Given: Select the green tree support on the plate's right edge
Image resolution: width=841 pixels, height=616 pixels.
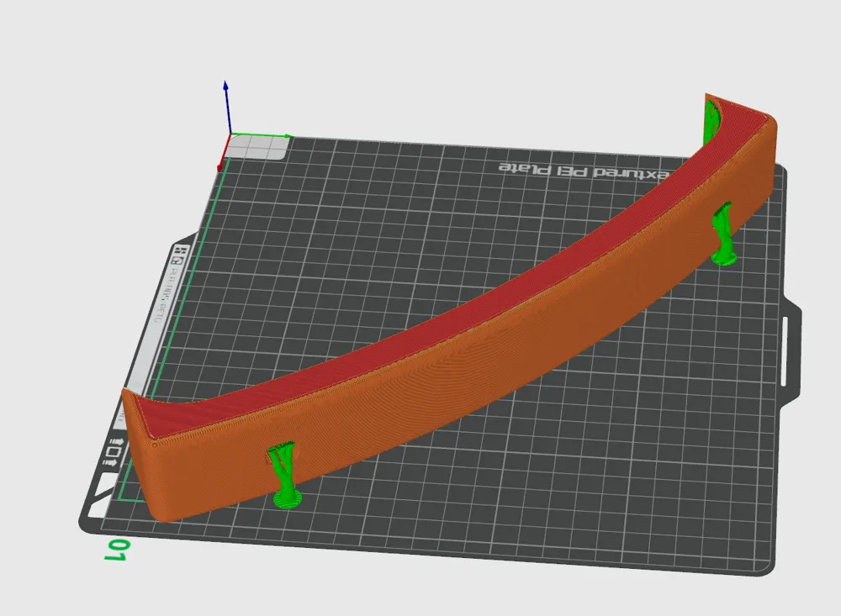Looking at the screenshot, I should tap(722, 234).
